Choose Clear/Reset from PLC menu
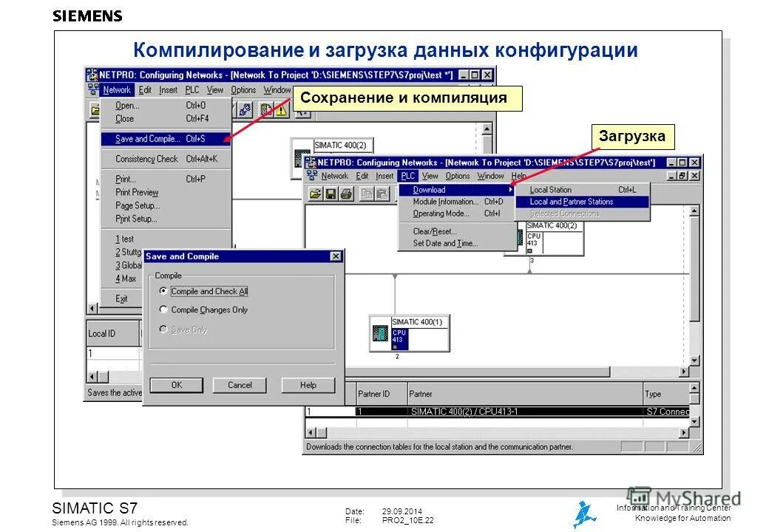This screenshot has width=769, height=532. (x=457, y=231)
